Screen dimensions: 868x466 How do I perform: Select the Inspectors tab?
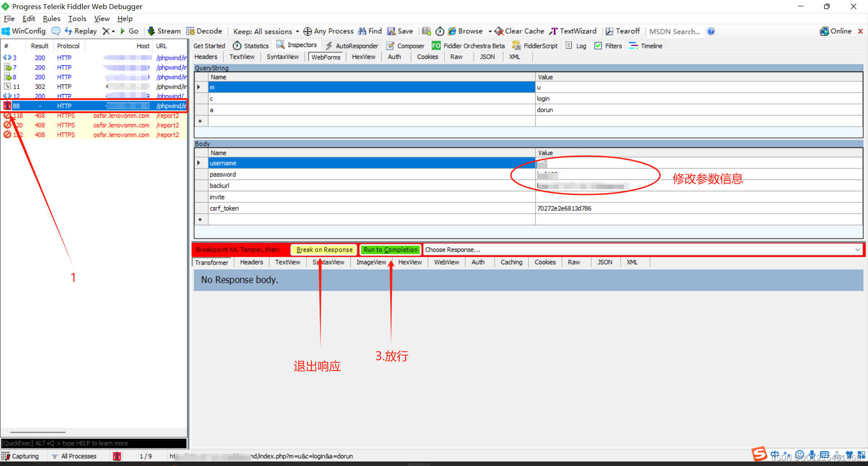point(297,45)
